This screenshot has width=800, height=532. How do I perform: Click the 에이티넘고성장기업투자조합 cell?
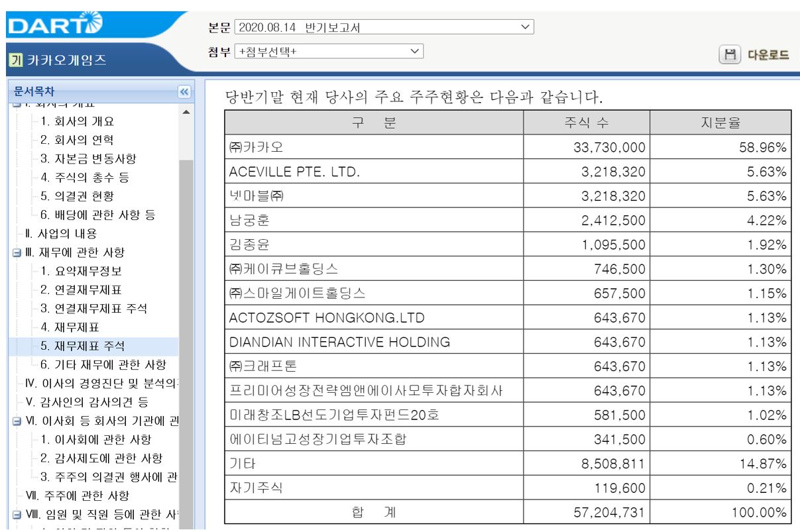point(374,441)
